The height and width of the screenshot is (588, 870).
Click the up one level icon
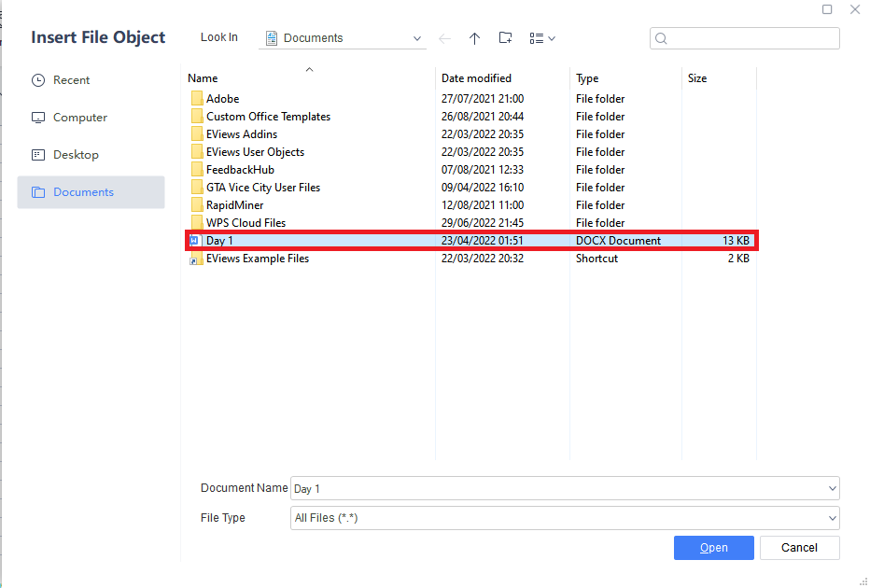coord(474,38)
